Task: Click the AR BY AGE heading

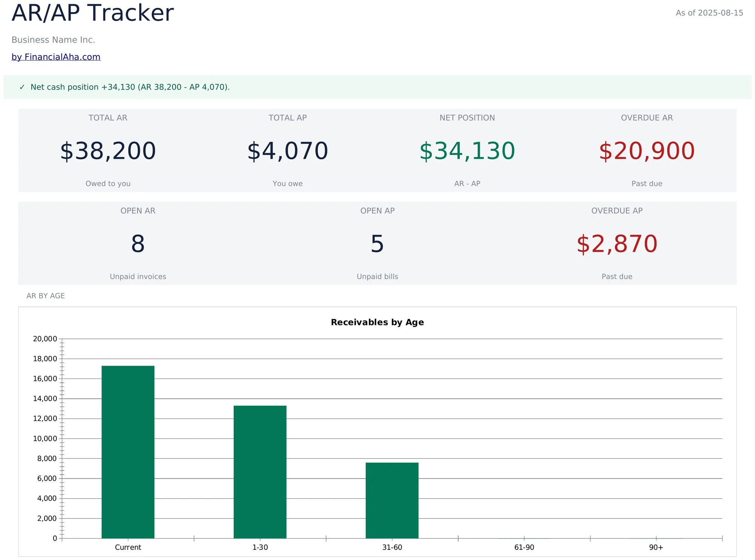Action: click(46, 296)
